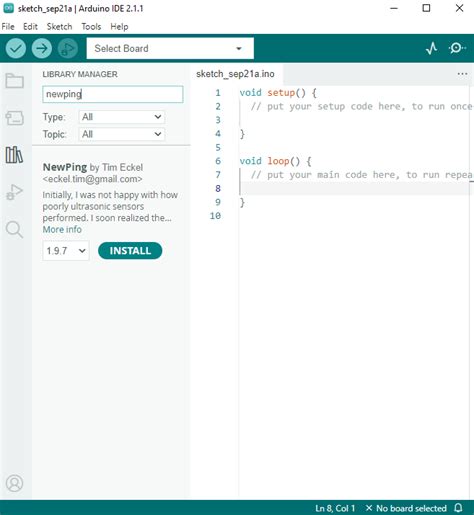Minimize the Arduino IDE window

(394, 8)
